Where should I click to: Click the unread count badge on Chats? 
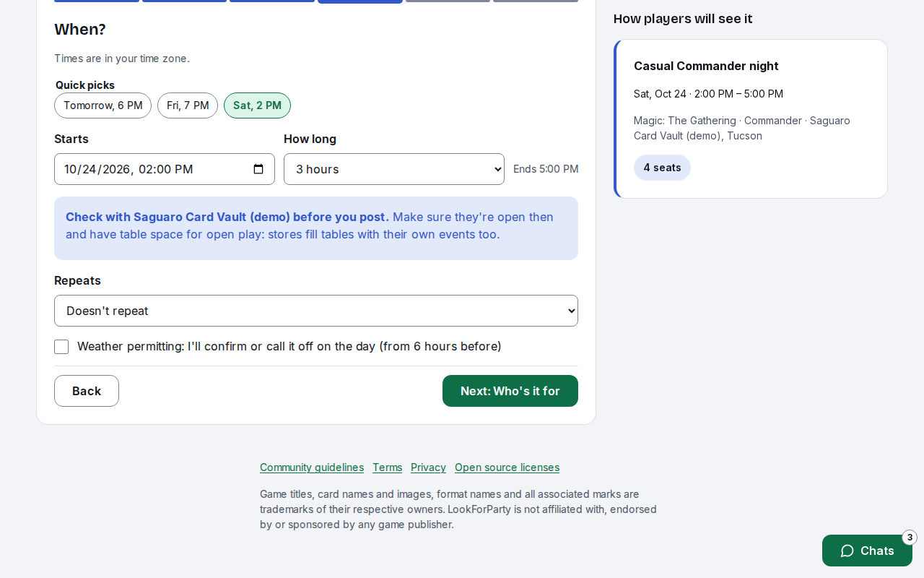pyautogui.click(x=910, y=538)
